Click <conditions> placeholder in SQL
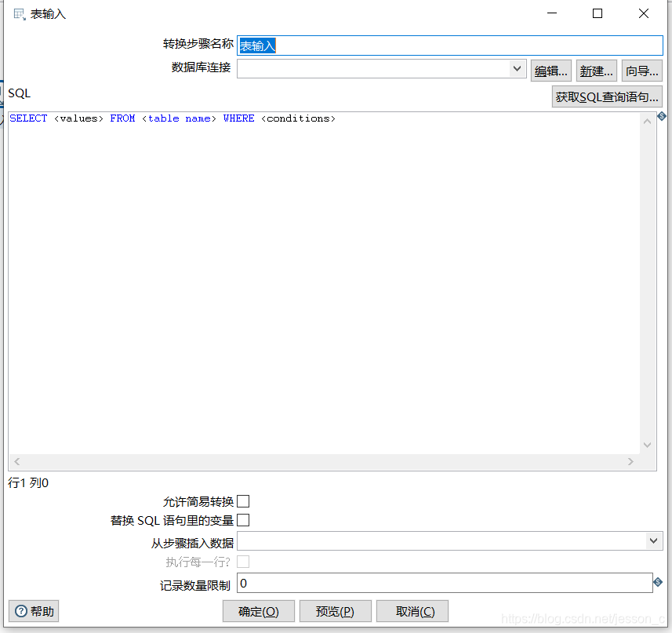The image size is (672, 633). pyautogui.click(x=298, y=118)
